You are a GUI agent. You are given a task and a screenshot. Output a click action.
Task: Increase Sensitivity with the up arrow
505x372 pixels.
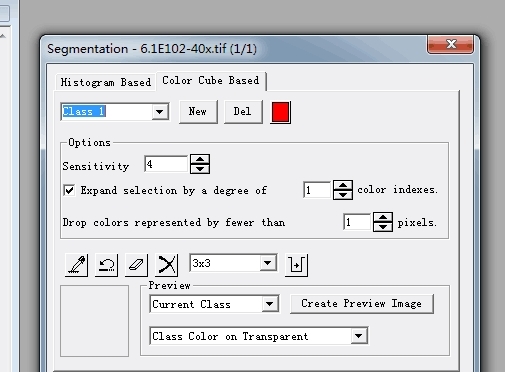pyautogui.click(x=200, y=159)
